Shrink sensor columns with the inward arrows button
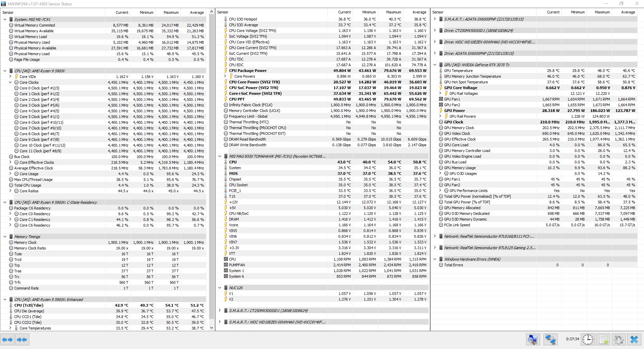Viewport: 644px width, 349px height. pos(22,340)
